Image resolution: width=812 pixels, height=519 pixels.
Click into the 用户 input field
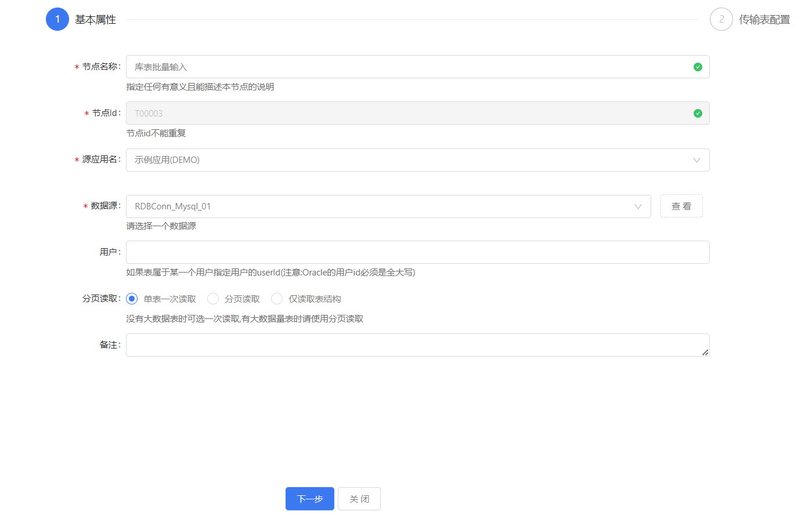tap(417, 252)
